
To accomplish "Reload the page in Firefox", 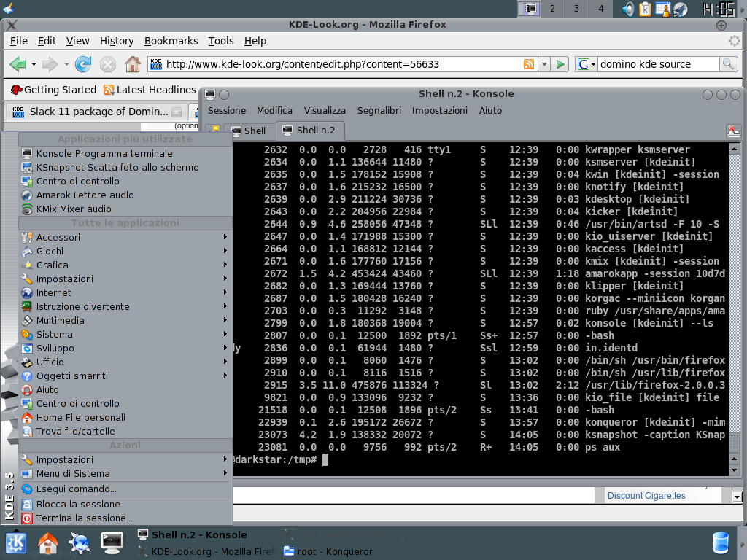I will [83, 64].
